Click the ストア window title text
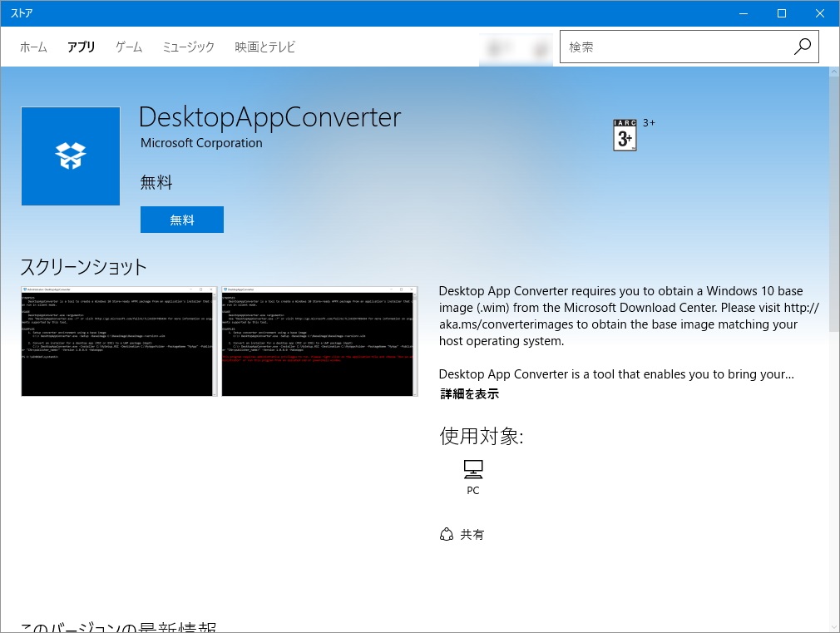Image resolution: width=840 pixels, height=633 pixels. coord(22,12)
